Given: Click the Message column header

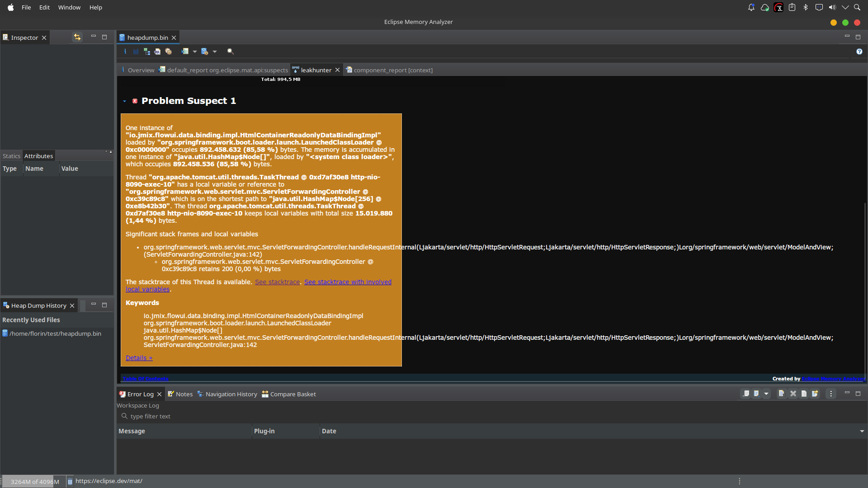Looking at the screenshot, I should pyautogui.click(x=184, y=431).
